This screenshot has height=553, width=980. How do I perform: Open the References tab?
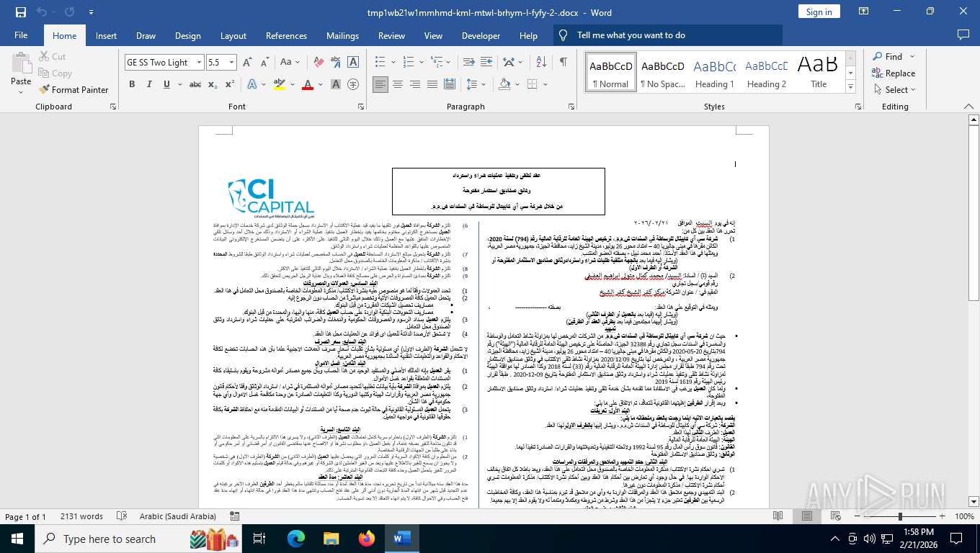click(286, 35)
